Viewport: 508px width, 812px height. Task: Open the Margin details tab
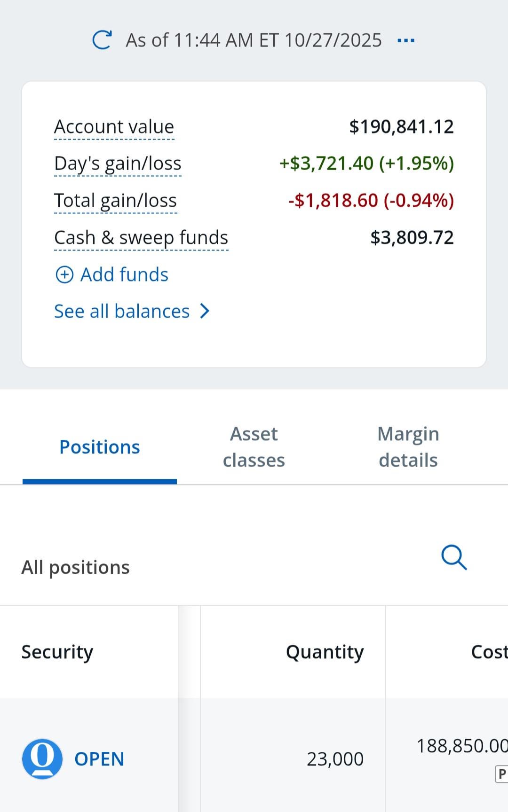tap(408, 447)
